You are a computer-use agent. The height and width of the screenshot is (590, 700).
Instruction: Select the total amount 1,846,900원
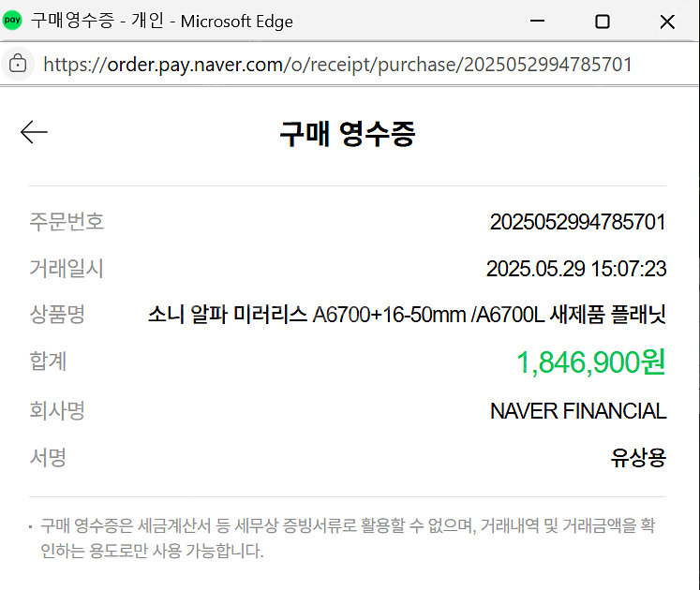(590, 361)
